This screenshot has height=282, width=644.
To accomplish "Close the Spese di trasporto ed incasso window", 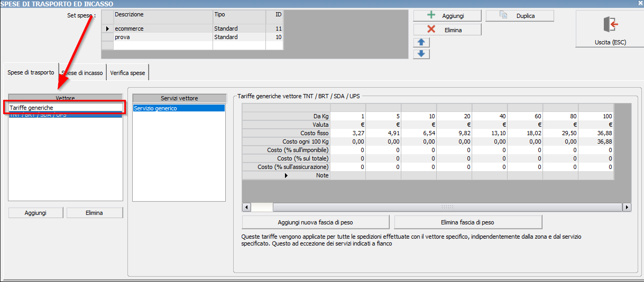I will pyautogui.click(x=640, y=3).
